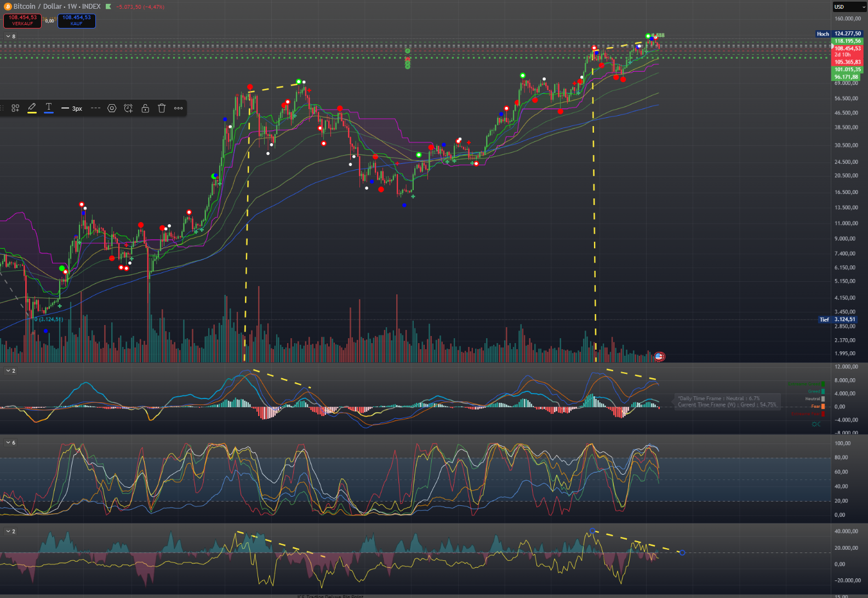Click the Bitcoin symbol logo icon
The width and height of the screenshot is (868, 598).
tap(8, 7)
